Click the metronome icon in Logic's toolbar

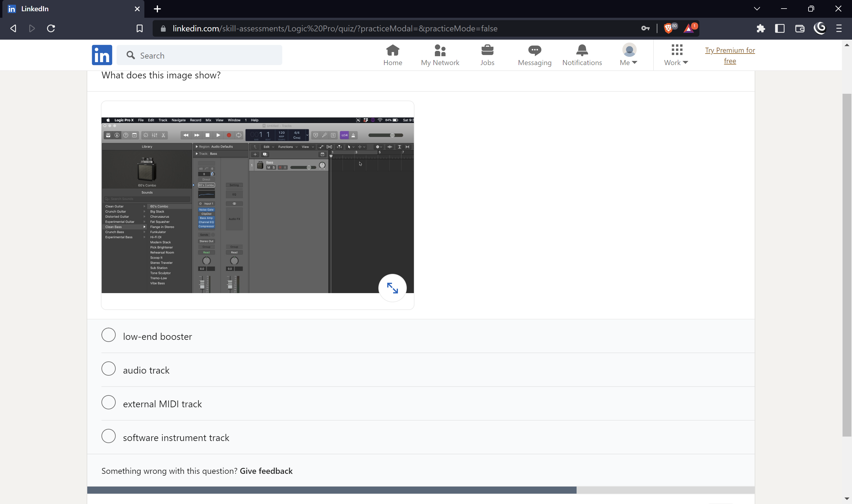pyautogui.click(x=354, y=135)
